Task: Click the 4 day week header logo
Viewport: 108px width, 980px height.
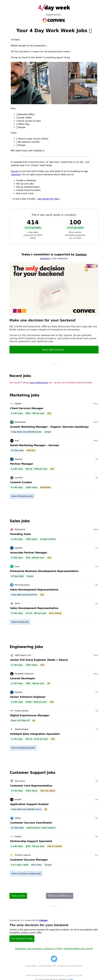Action: [54, 8]
